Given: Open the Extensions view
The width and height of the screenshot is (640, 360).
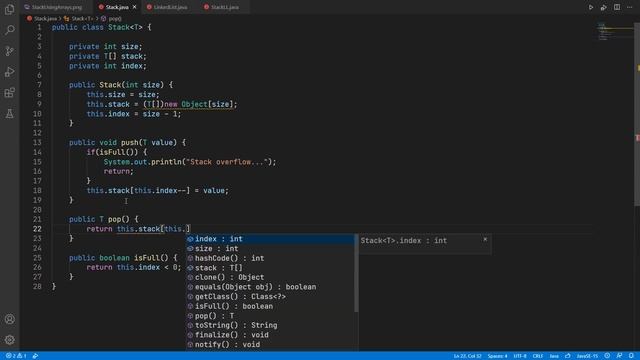Looking at the screenshot, I should click(x=9, y=93).
